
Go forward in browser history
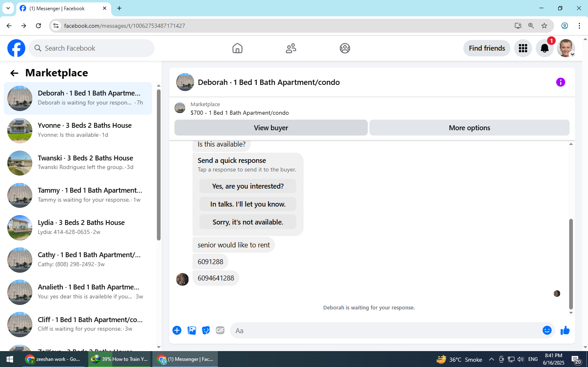[24, 26]
